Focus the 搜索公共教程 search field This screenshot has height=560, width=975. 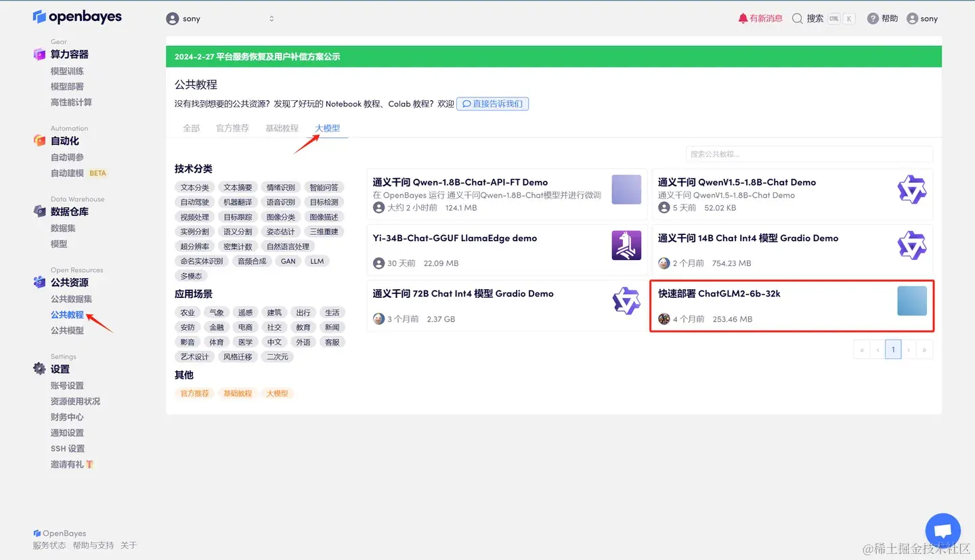click(x=809, y=154)
